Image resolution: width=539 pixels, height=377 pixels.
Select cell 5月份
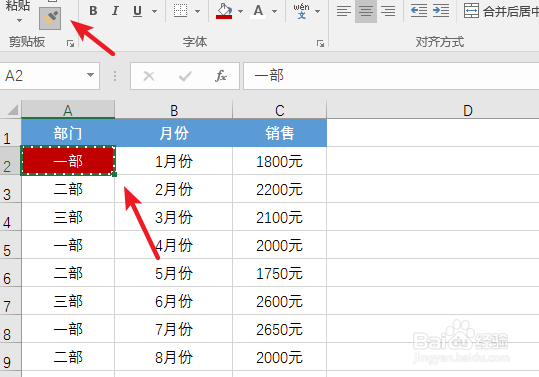pyautogui.click(x=174, y=273)
